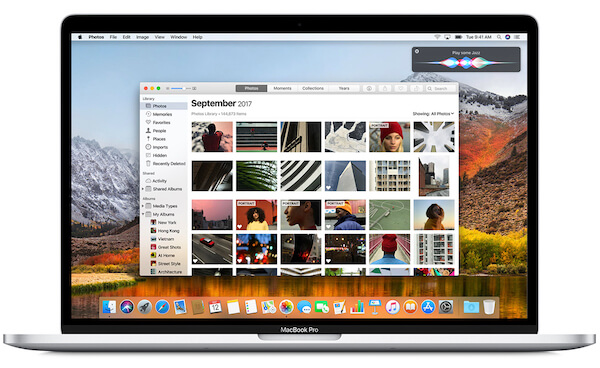600x368 pixels.
Task: Open the Vietnam album
Action: [163, 239]
